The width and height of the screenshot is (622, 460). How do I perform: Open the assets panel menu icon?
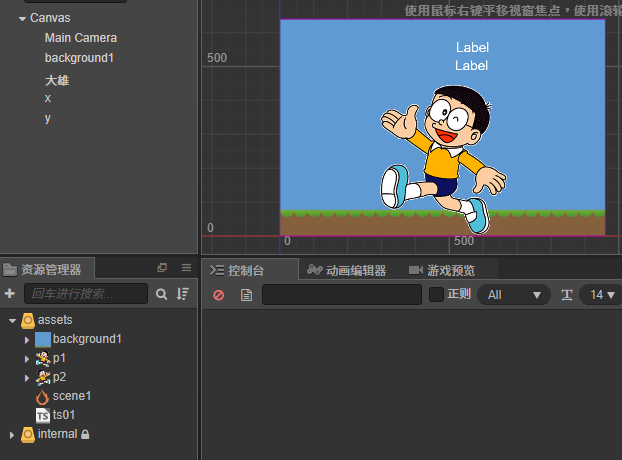(186, 268)
